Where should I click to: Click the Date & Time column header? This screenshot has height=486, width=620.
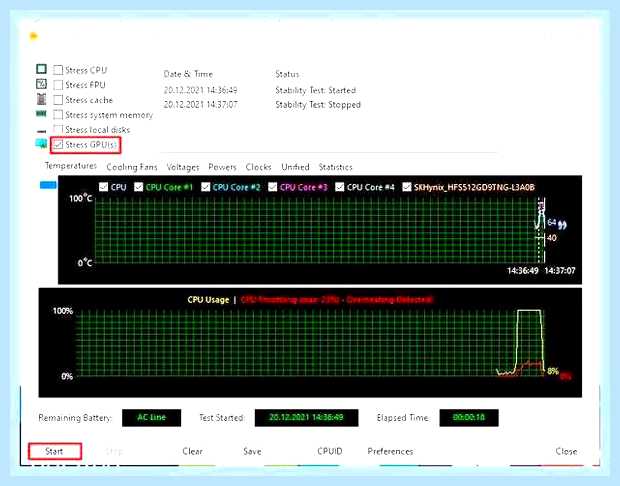[x=188, y=74]
